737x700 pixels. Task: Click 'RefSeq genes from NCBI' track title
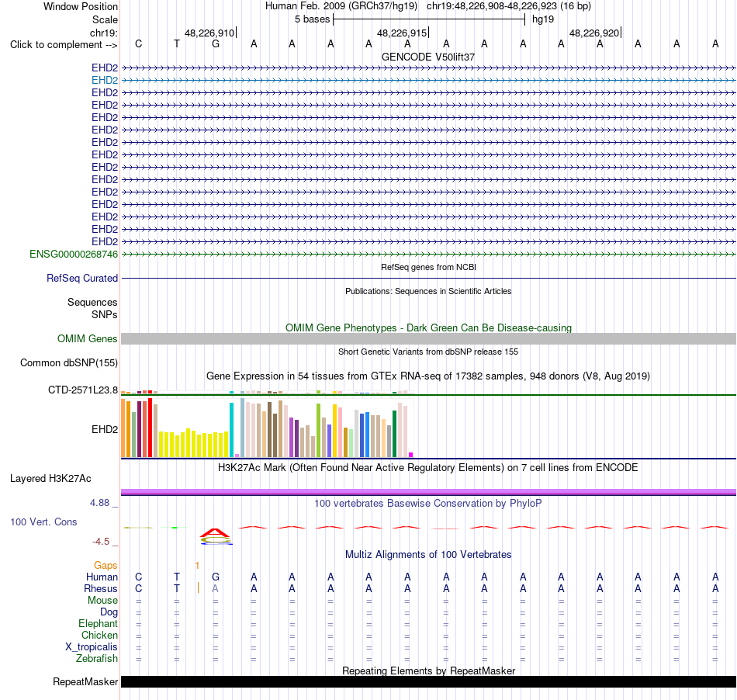pyautogui.click(x=428, y=267)
